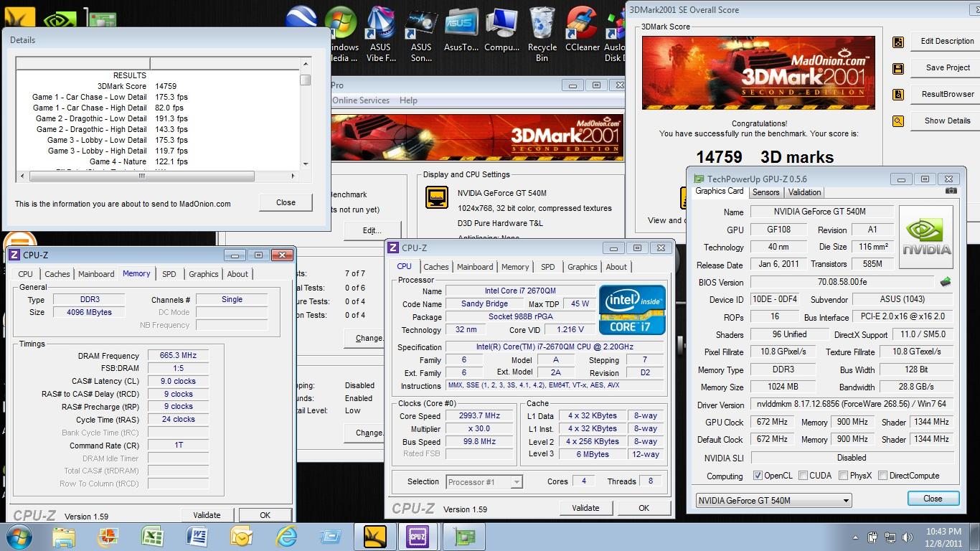Click the DRAM Frequency value 665.3 MHz
Image resolution: width=980 pixels, height=551 pixels.
tap(178, 356)
